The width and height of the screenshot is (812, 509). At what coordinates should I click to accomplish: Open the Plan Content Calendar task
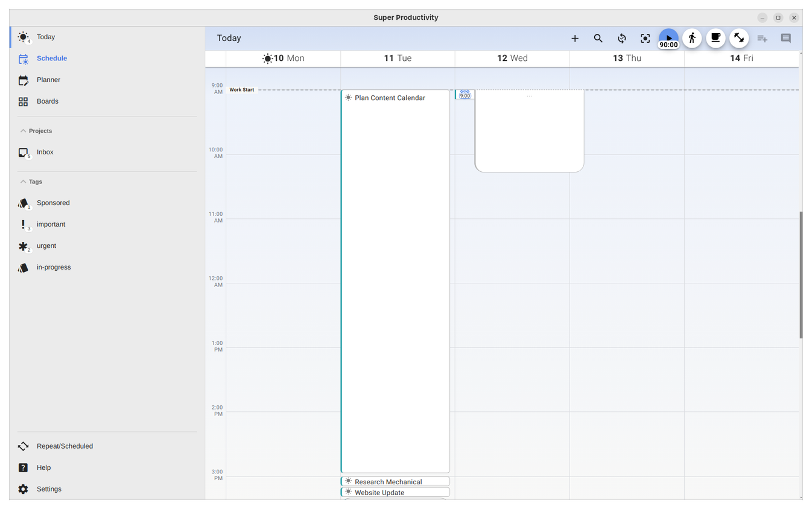tap(395, 281)
